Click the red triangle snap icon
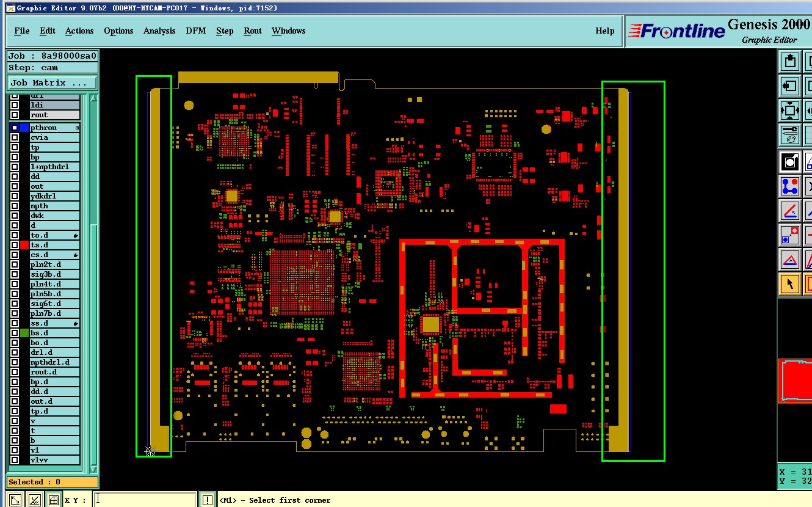Screen dimensions: 812x507 point(790,260)
